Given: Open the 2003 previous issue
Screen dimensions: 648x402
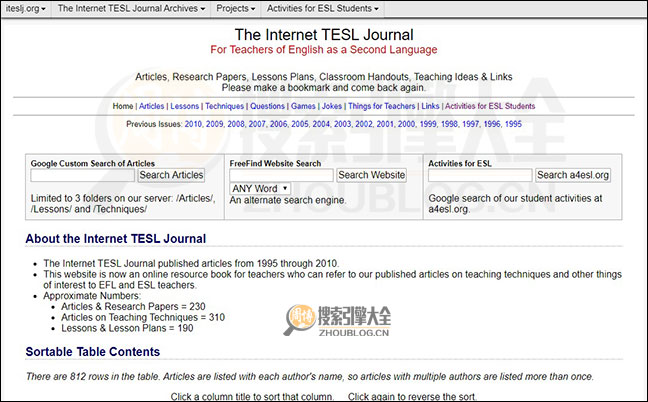Looking at the screenshot, I should coord(343,124).
